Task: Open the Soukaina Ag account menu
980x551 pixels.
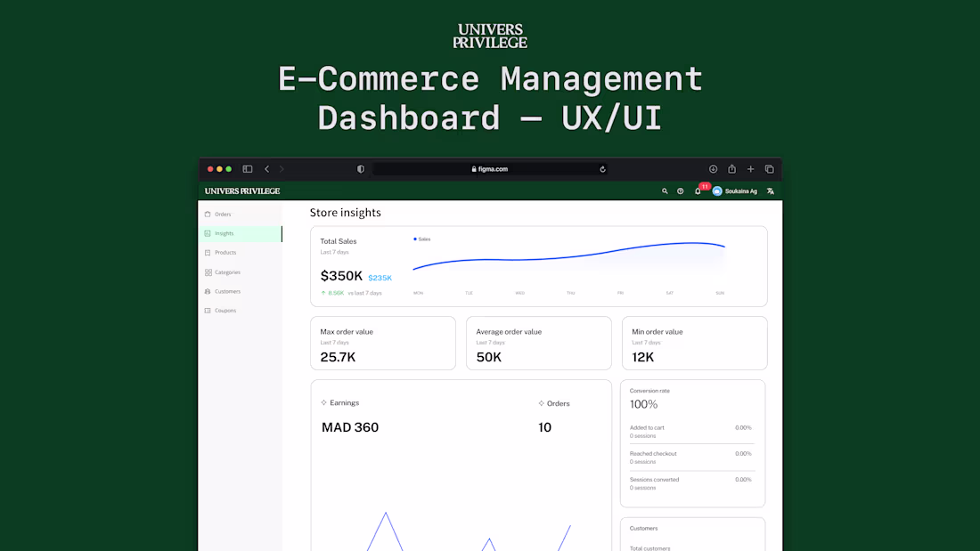Action: point(731,190)
